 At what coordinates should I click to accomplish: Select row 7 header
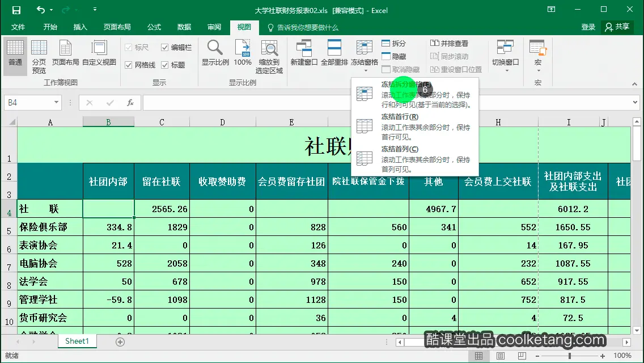tap(9, 264)
